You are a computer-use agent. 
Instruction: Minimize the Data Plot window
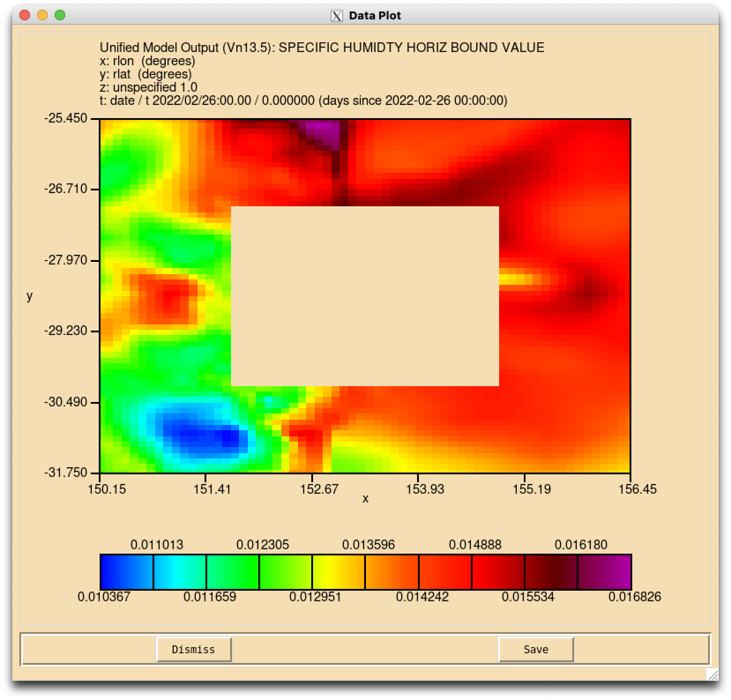(42, 15)
